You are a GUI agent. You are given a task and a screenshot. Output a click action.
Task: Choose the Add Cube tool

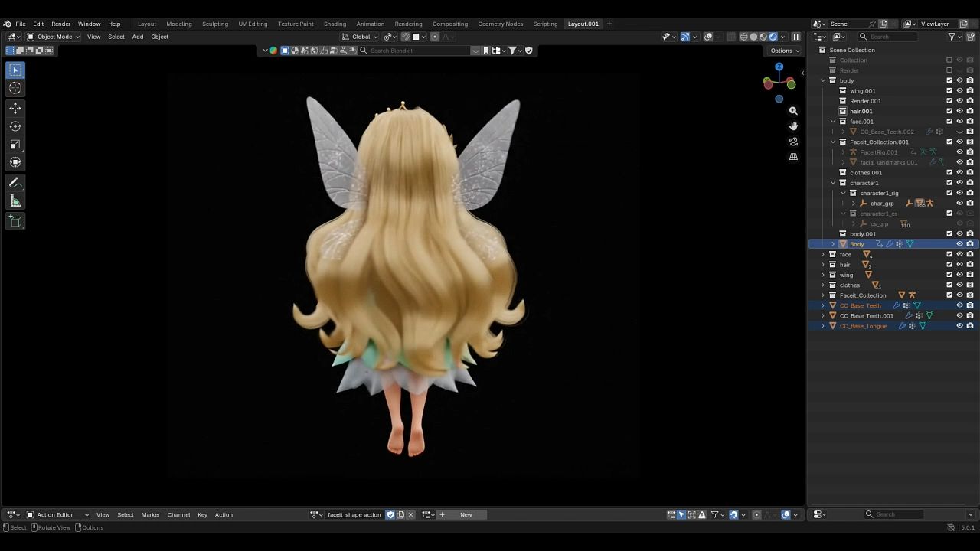pos(15,221)
